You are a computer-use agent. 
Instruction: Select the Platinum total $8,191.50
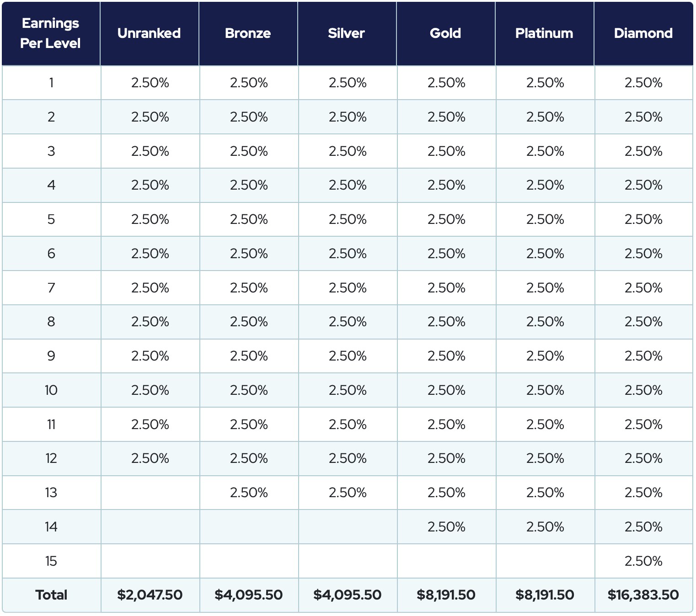point(545,595)
